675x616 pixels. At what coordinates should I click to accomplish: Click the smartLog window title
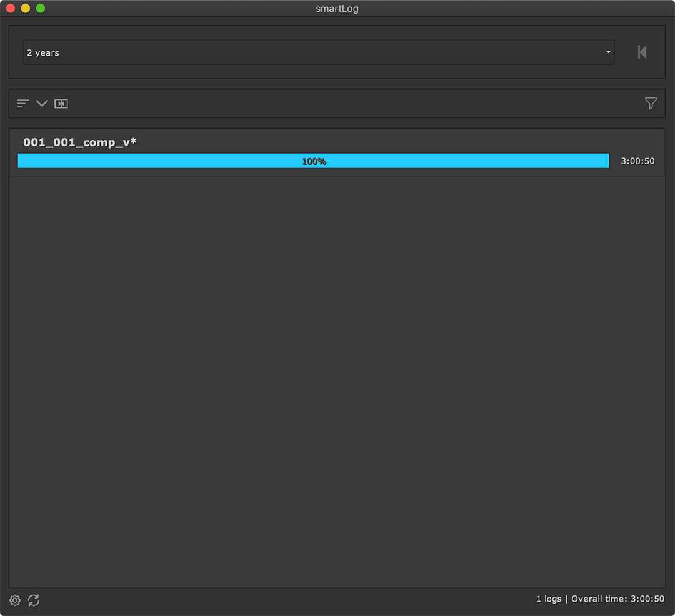pyautogui.click(x=337, y=9)
